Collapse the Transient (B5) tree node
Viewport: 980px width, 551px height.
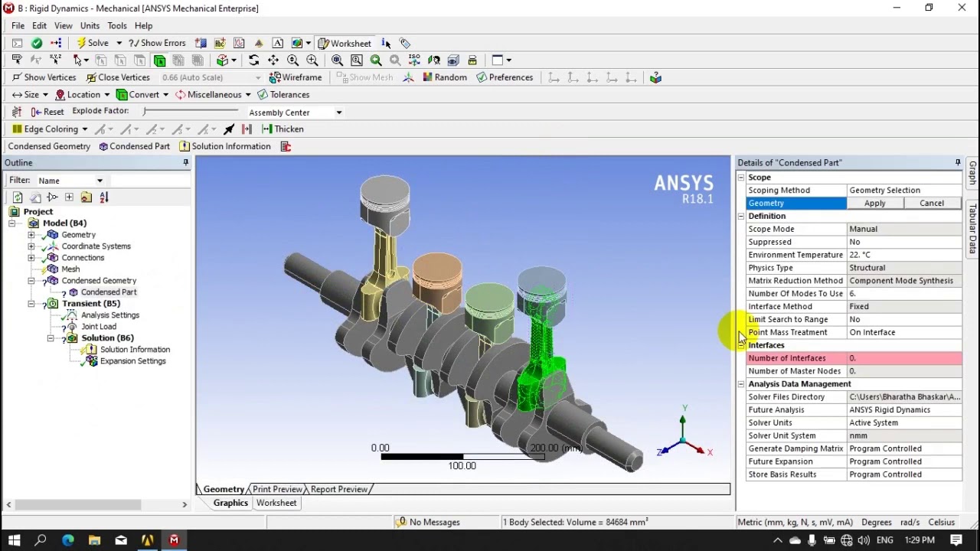pyautogui.click(x=31, y=304)
